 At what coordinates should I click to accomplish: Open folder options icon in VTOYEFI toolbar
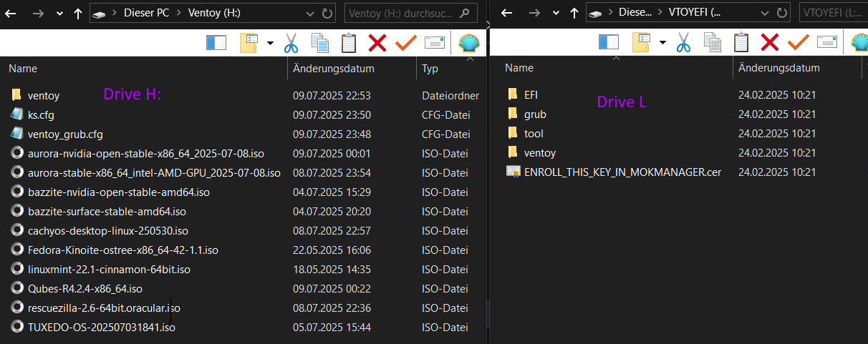642,43
